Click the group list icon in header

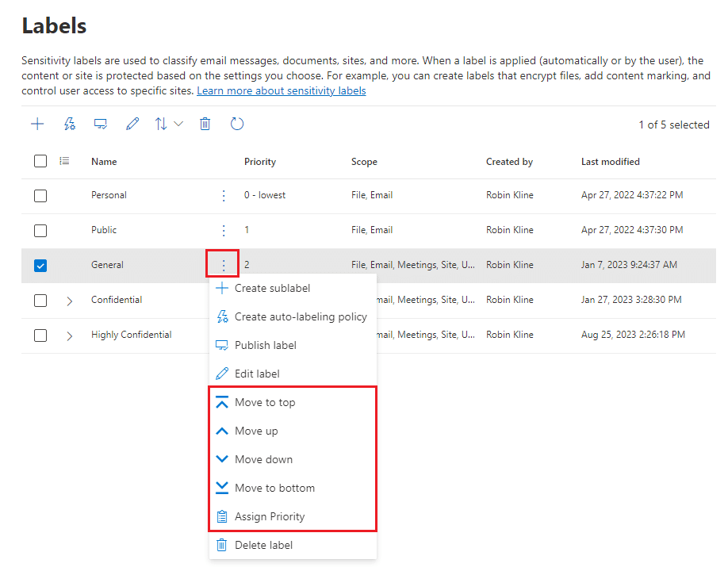point(65,161)
